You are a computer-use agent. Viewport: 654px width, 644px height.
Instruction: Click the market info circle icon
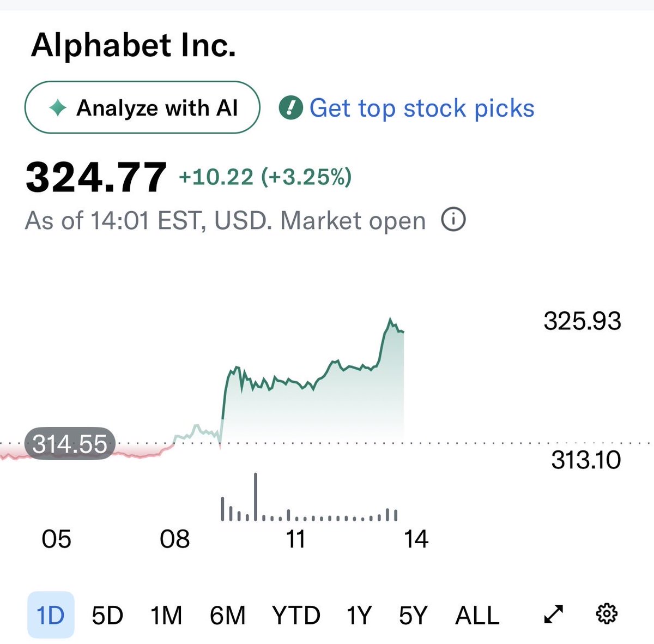point(453,220)
